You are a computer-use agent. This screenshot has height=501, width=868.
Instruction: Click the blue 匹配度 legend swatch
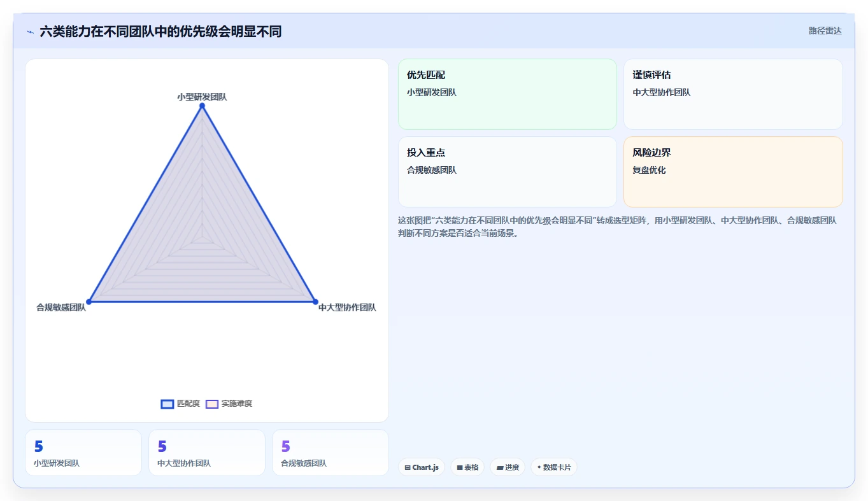coord(167,404)
